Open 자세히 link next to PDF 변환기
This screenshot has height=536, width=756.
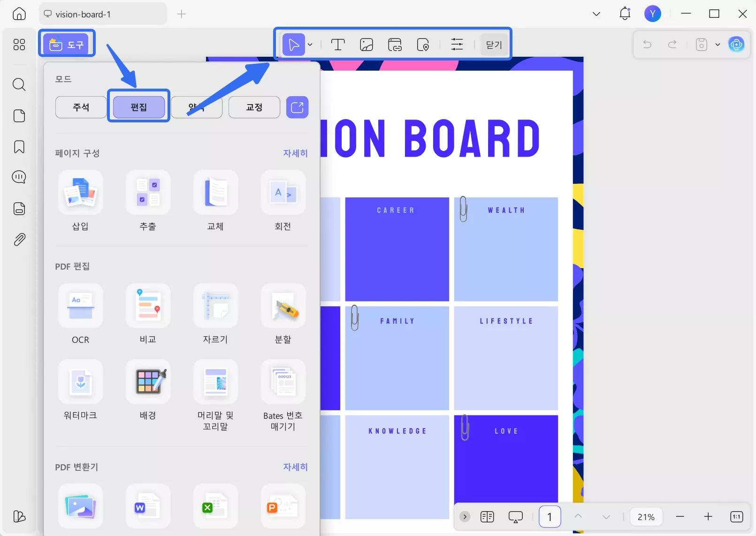click(295, 467)
